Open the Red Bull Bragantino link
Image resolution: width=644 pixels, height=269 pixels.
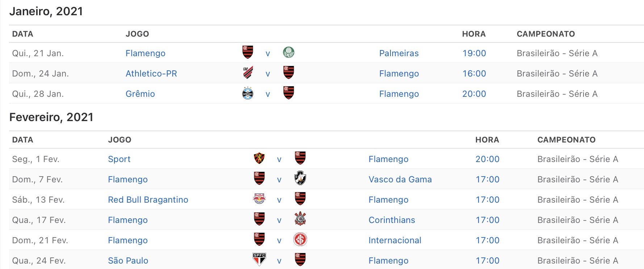coord(148,200)
